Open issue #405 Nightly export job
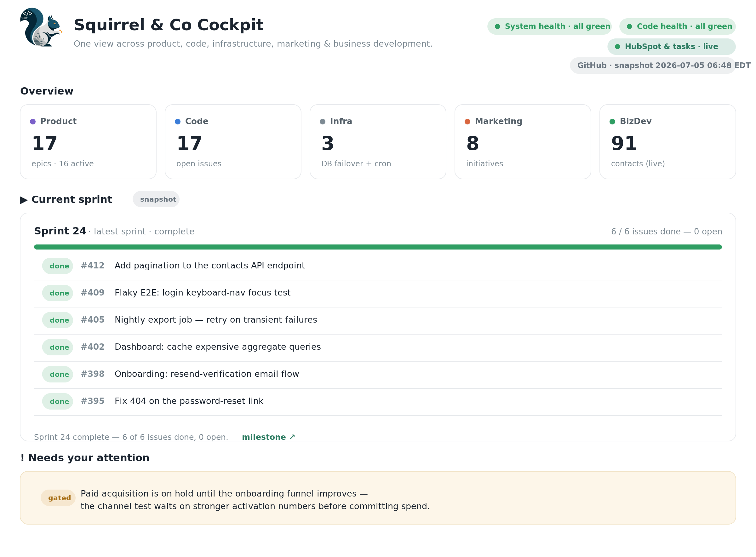Image resolution: width=756 pixels, height=557 pixels. click(x=378, y=320)
